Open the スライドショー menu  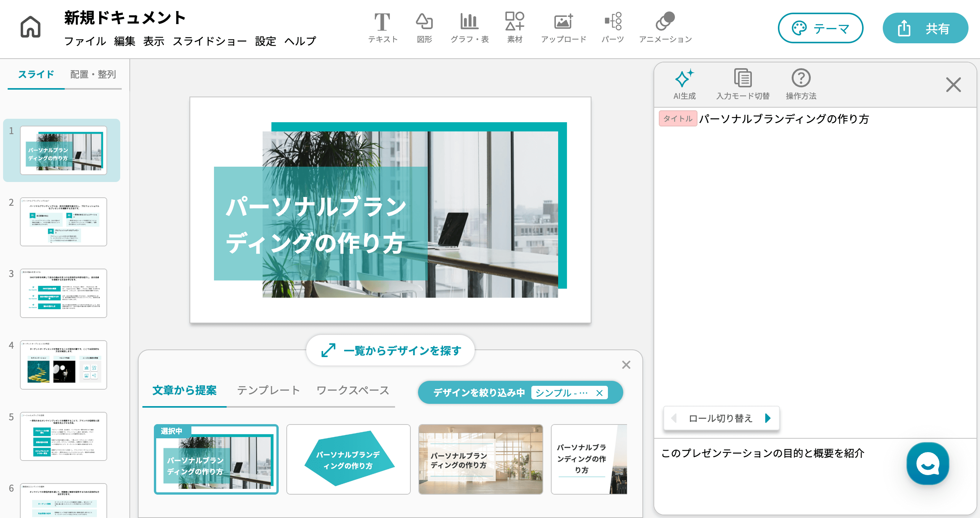coord(209,41)
